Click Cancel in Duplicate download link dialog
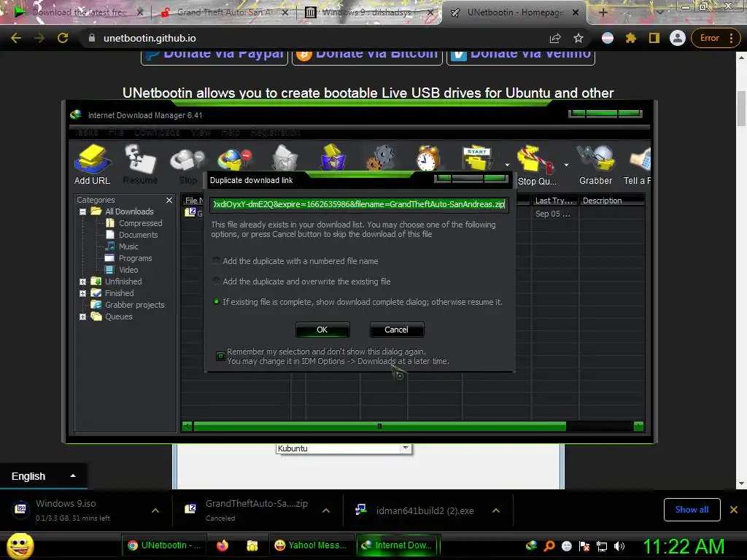Image resolution: width=747 pixels, height=560 pixels. click(396, 330)
